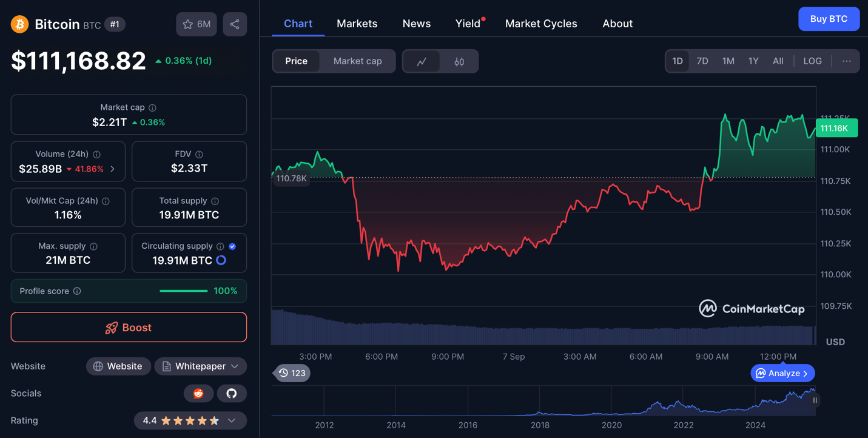Click the 111.16K current price label
The width and height of the screenshot is (868, 438).
[836, 128]
